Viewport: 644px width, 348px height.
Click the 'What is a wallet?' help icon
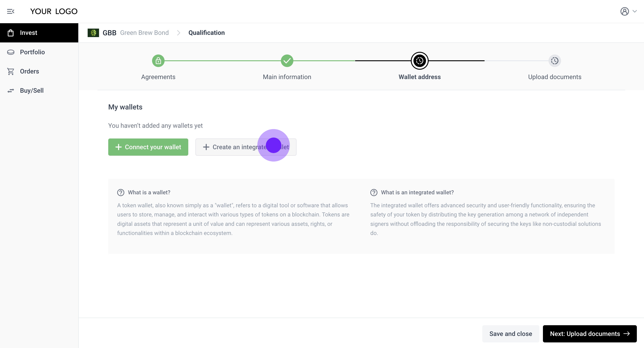121,193
